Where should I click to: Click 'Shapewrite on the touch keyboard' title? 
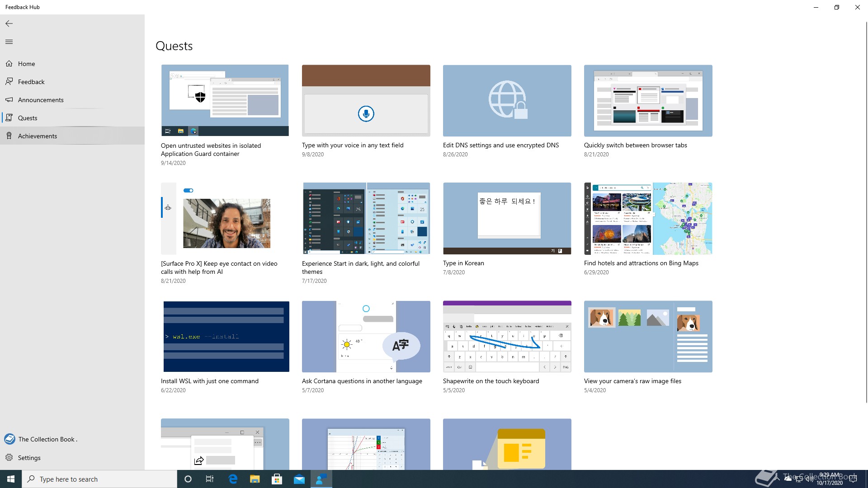(491, 381)
